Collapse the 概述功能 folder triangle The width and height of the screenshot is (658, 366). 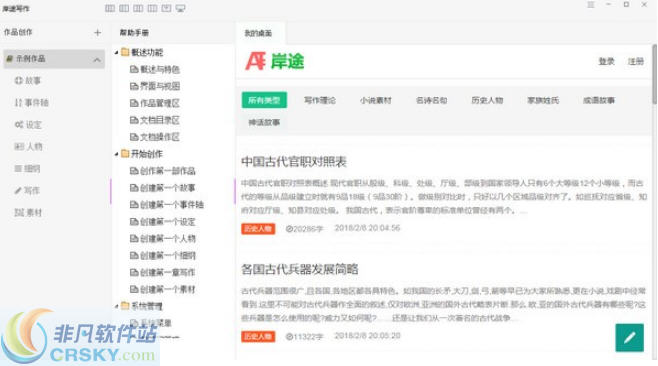tap(117, 52)
